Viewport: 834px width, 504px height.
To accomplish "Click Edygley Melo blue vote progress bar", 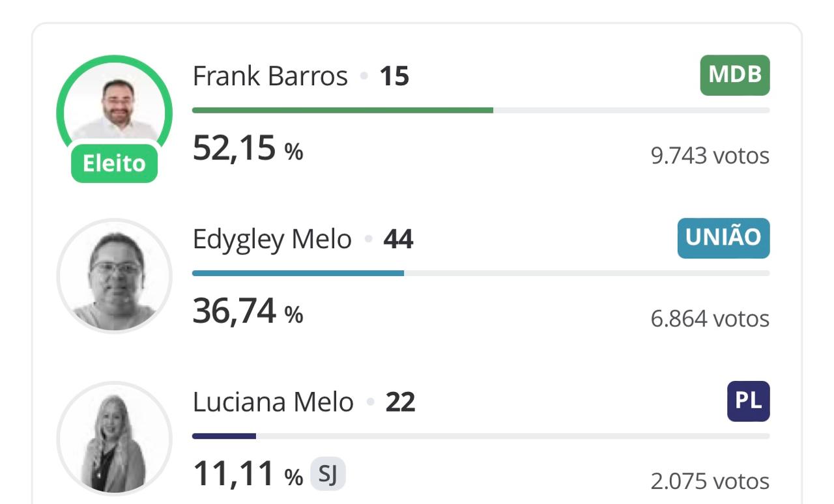I will click(x=298, y=273).
